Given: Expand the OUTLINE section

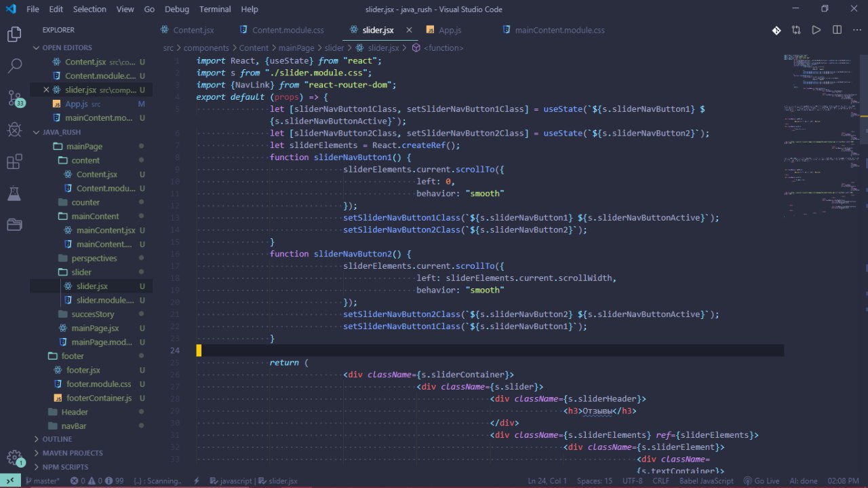Looking at the screenshot, I should click(57, 439).
